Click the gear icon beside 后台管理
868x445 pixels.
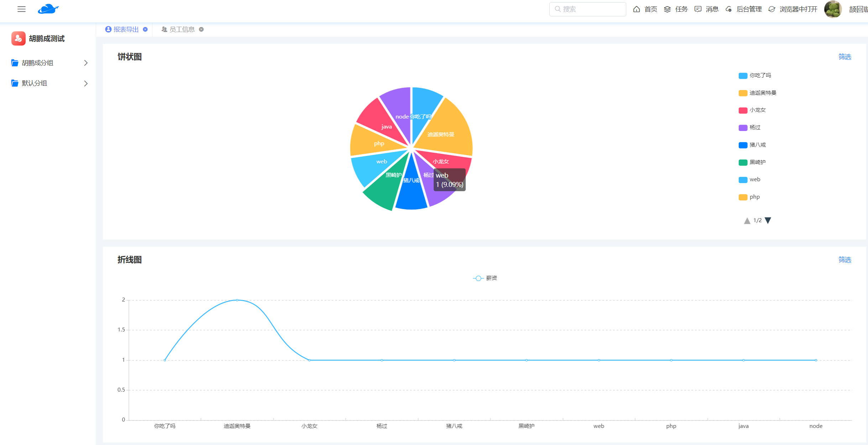point(728,9)
